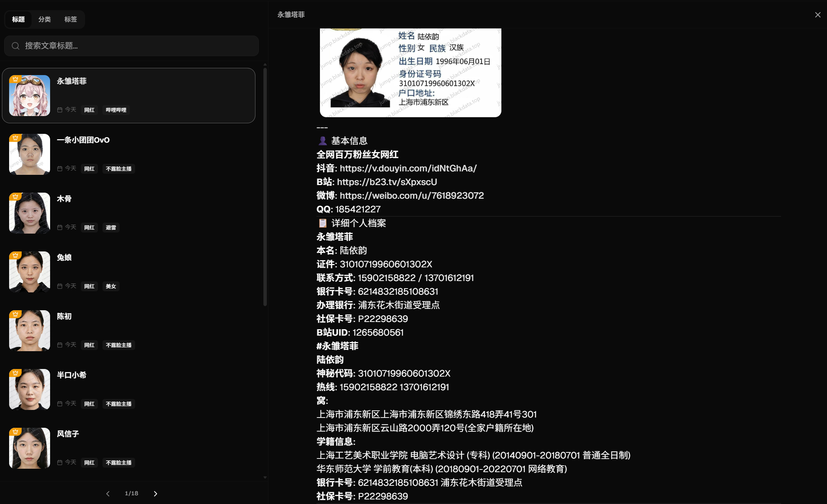Open the 兔娘 list entry title
This screenshot has height=504, width=827.
(x=64, y=257)
